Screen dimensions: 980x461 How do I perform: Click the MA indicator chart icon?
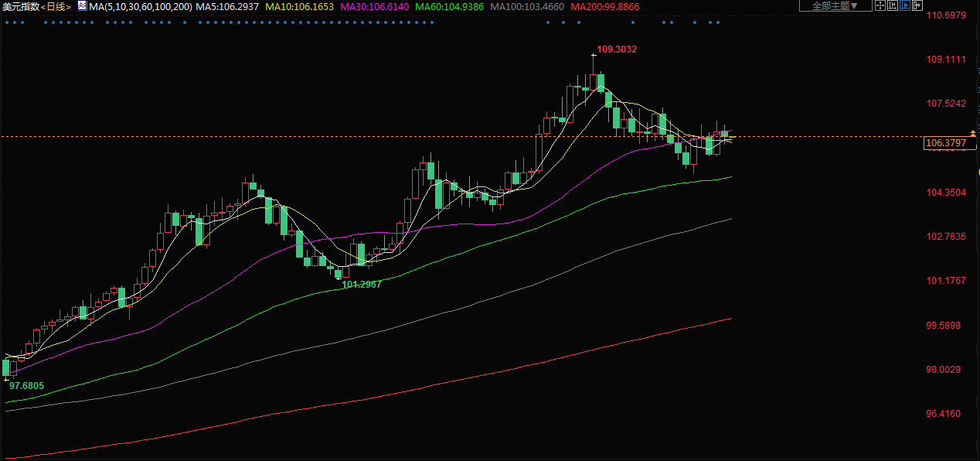click(x=82, y=5)
